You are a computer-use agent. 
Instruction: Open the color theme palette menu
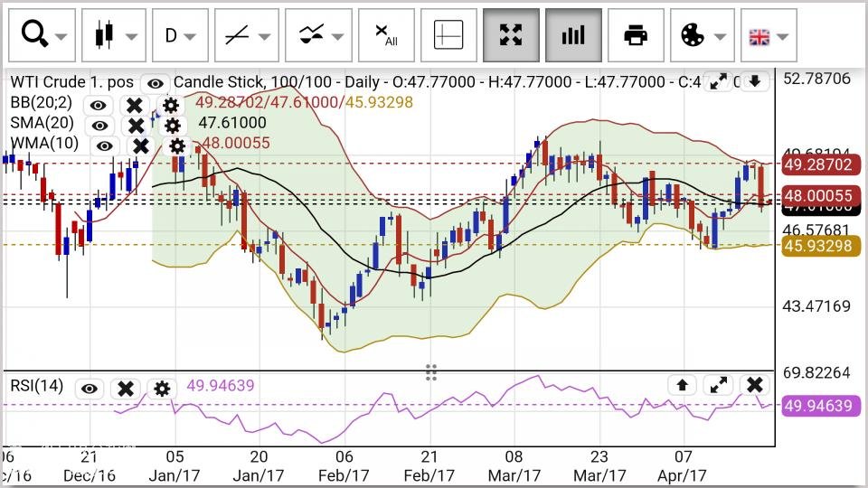[x=702, y=36]
